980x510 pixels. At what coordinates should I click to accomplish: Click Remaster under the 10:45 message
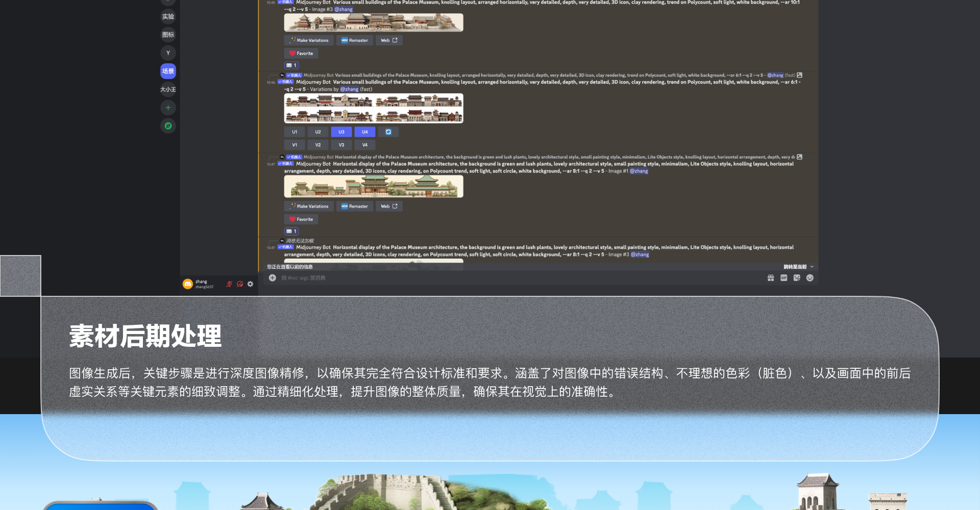click(x=354, y=40)
